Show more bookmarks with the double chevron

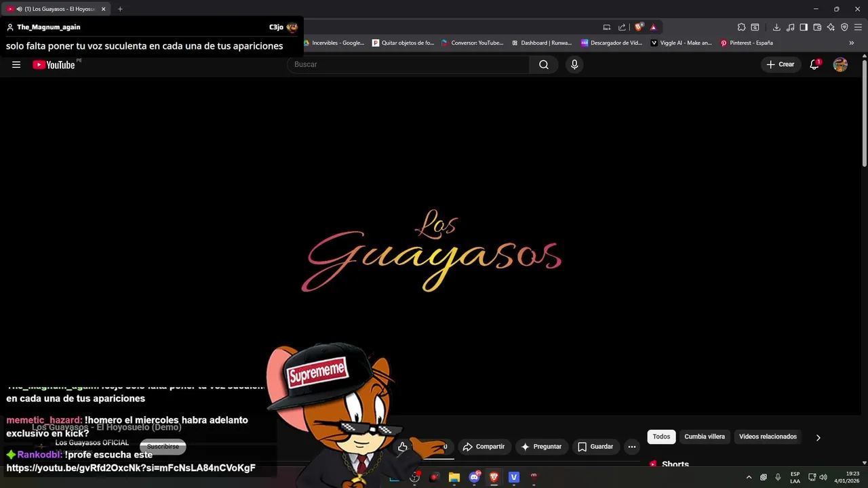(852, 43)
